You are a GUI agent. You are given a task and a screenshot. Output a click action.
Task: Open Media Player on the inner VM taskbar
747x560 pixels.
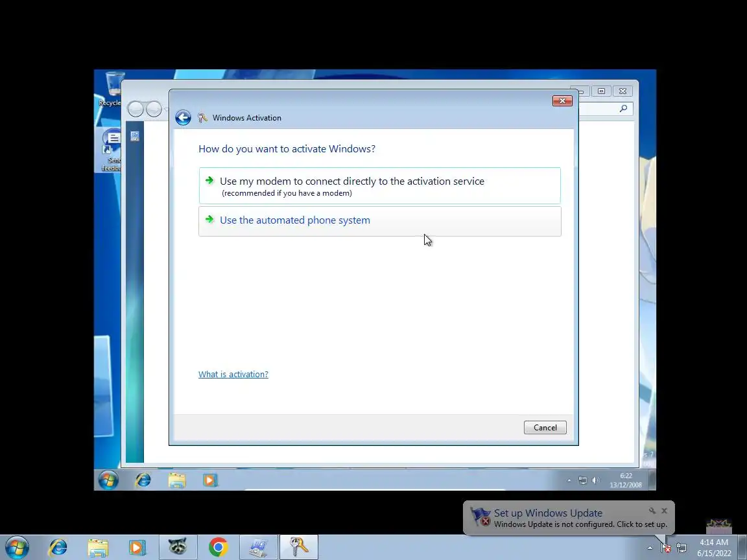tap(210, 480)
